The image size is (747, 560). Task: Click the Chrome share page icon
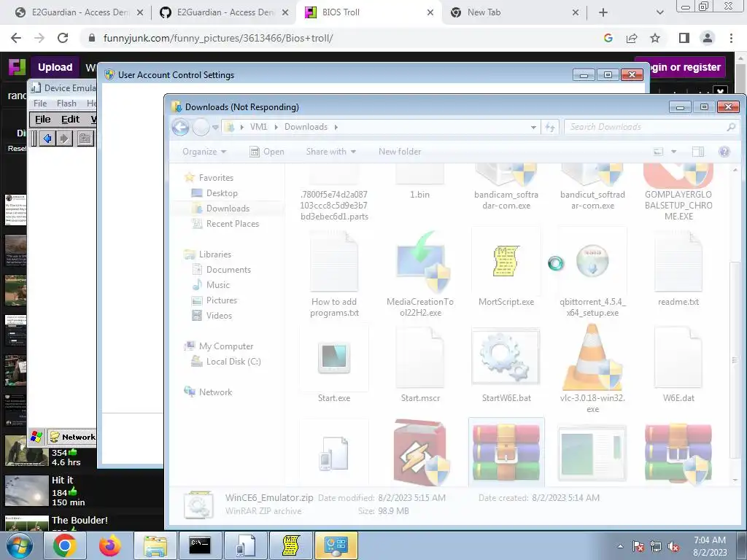coord(632,38)
